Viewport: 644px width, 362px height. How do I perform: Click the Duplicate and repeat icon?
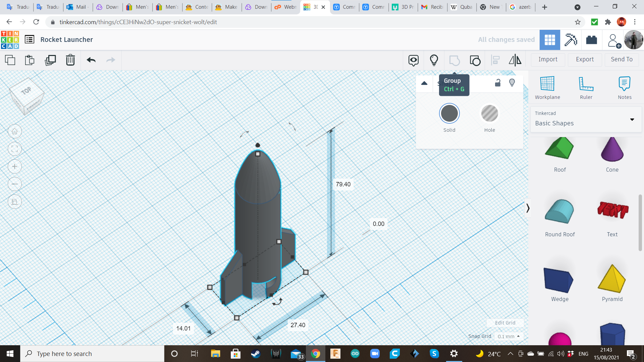coord(50,60)
